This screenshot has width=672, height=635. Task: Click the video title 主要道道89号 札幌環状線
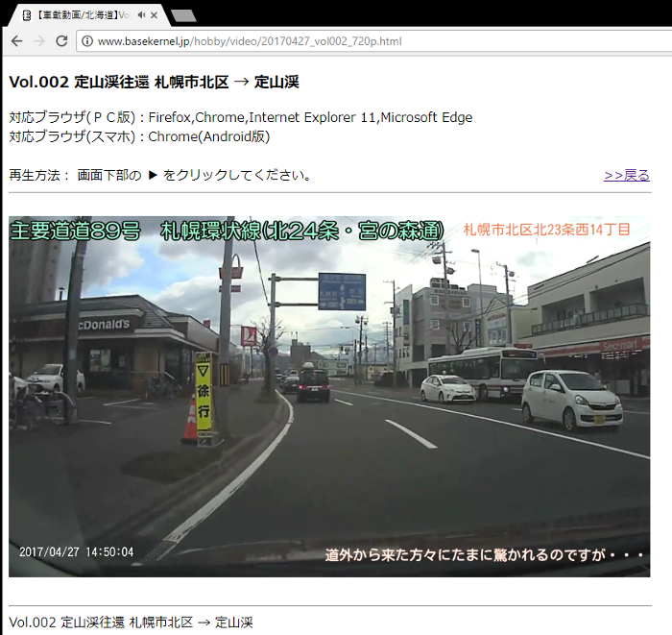pyautogui.click(x=227, y=231)
